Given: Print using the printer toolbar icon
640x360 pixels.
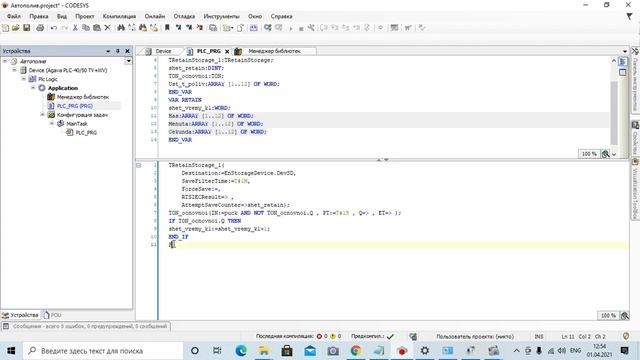Looking at the screenshot, I should [40, 28].
